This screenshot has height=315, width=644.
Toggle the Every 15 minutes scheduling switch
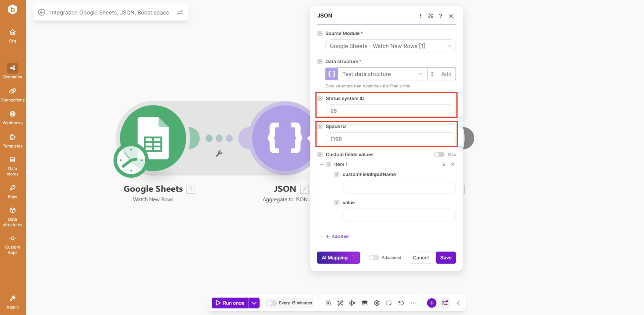point(272,303)
